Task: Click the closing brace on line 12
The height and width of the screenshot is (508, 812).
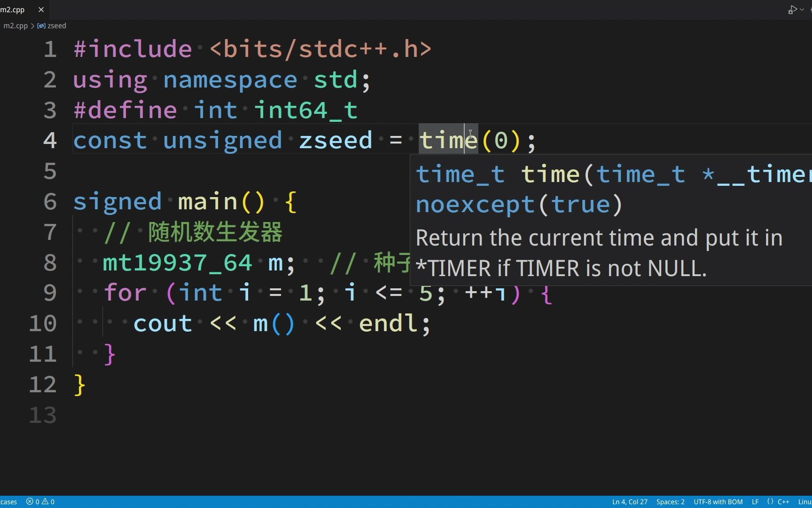Action: [x=79, y=385]
